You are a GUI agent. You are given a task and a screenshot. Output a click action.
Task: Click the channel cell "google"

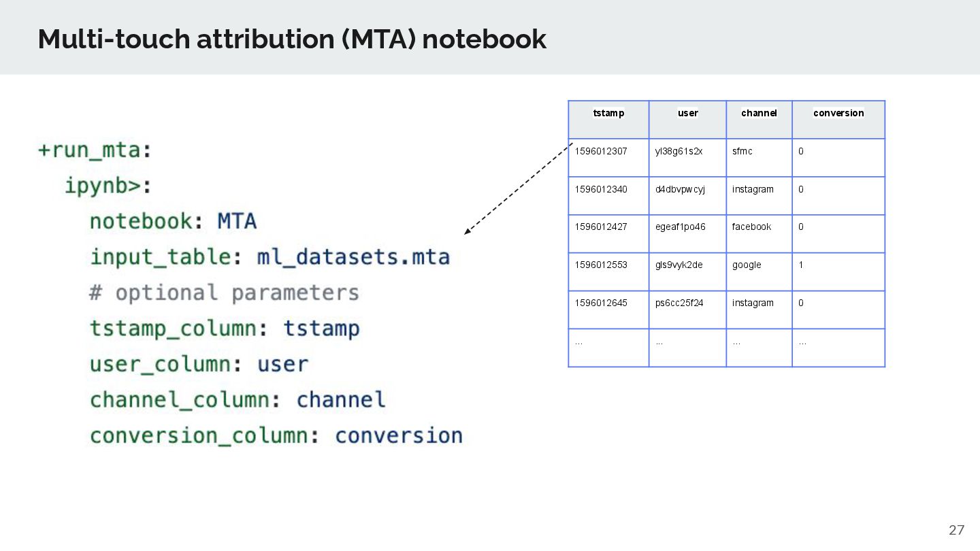(759, 272)
